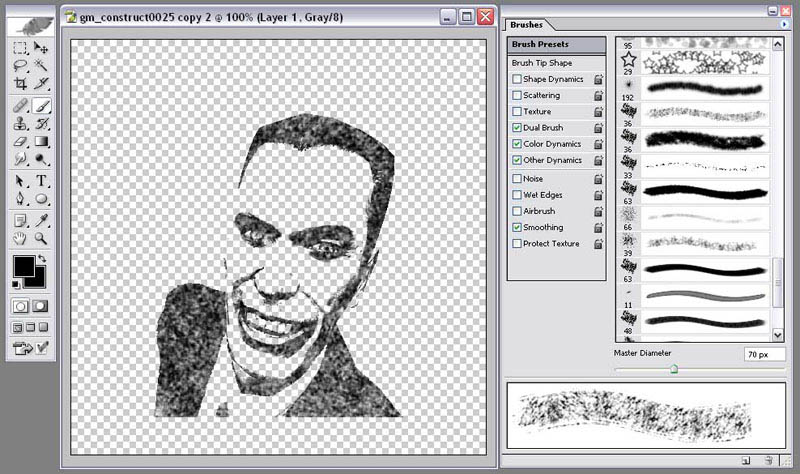This screenshot has height=474, width=800.
Task: Select the Eyedropper tool
Action: 42,219
